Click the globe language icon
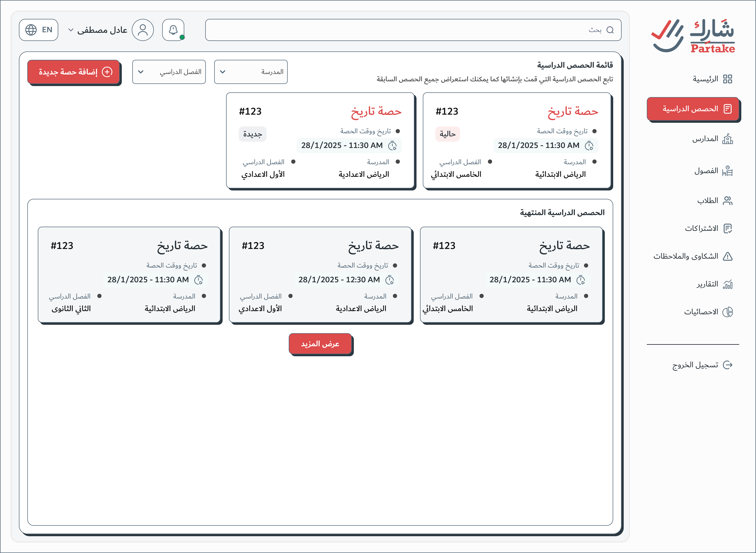The height and width of the screenshot is (553, 756). click(x=31, y=30)
